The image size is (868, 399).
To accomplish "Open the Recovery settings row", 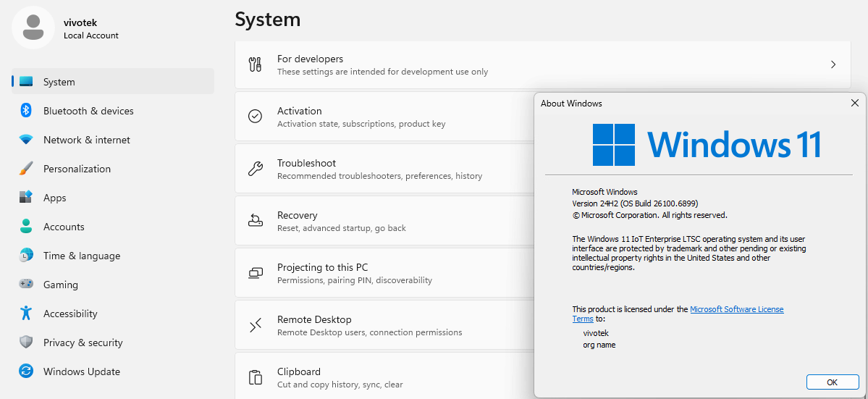I will [384, 221].
